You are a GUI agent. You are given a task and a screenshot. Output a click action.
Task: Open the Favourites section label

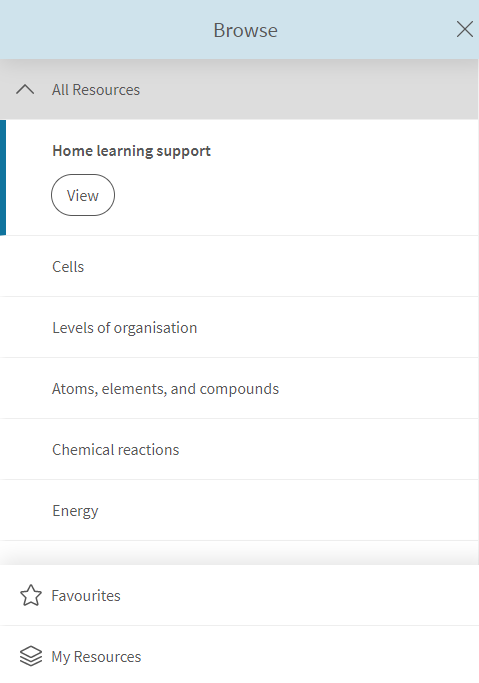point(86,595)
